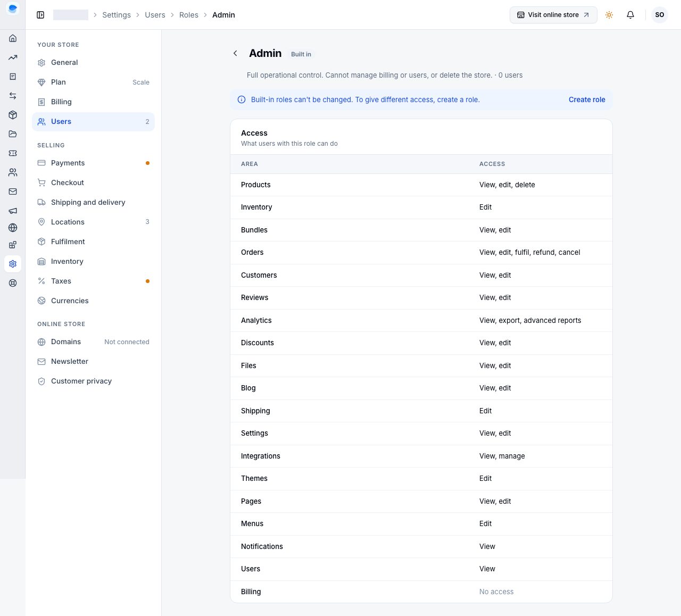Open Newsletter settings
The height and width of the screenshot is (616, 681).
click(93, 362)
